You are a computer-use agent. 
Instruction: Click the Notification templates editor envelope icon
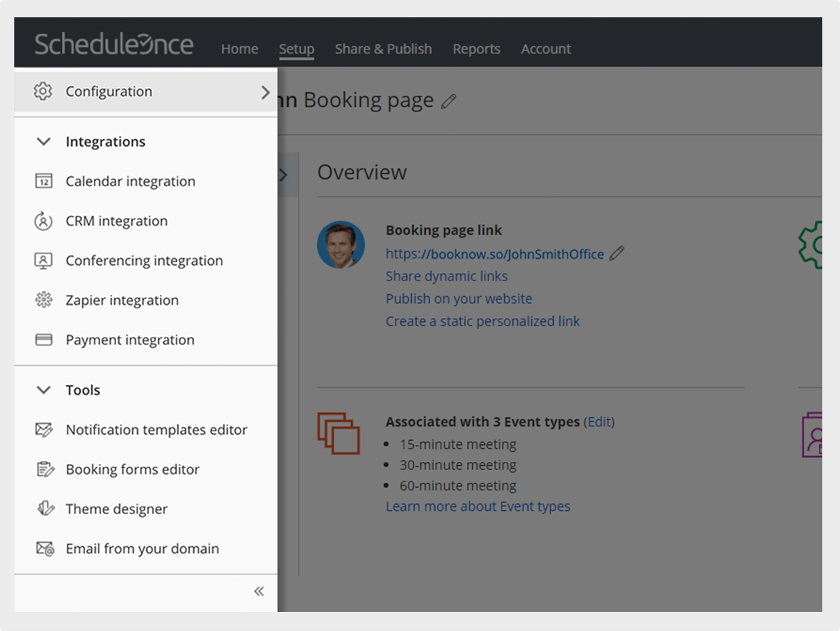44,430
